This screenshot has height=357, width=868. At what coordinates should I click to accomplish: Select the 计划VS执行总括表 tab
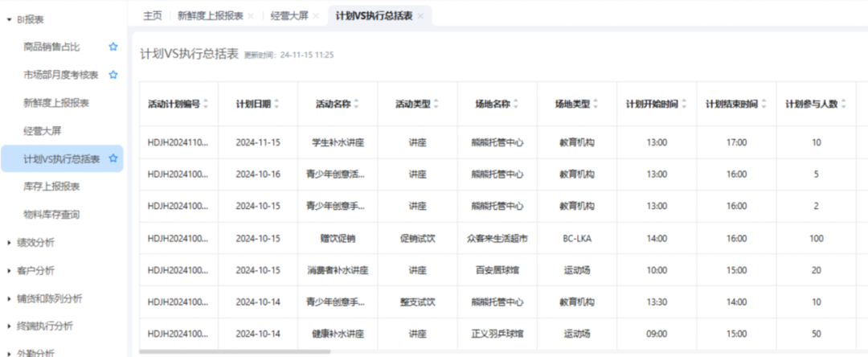point(374,16)
